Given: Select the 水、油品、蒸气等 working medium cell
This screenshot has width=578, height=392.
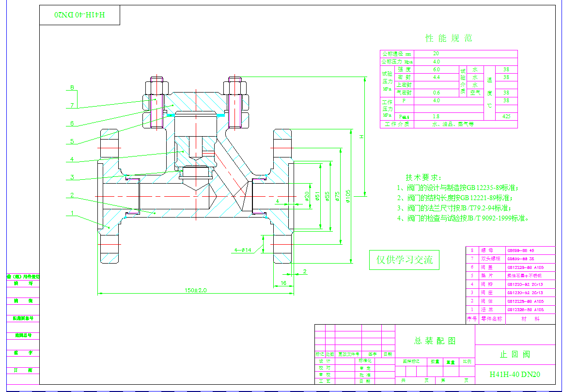Looking at the screenshot, I should pyautogui.click(x=453, y=124).
